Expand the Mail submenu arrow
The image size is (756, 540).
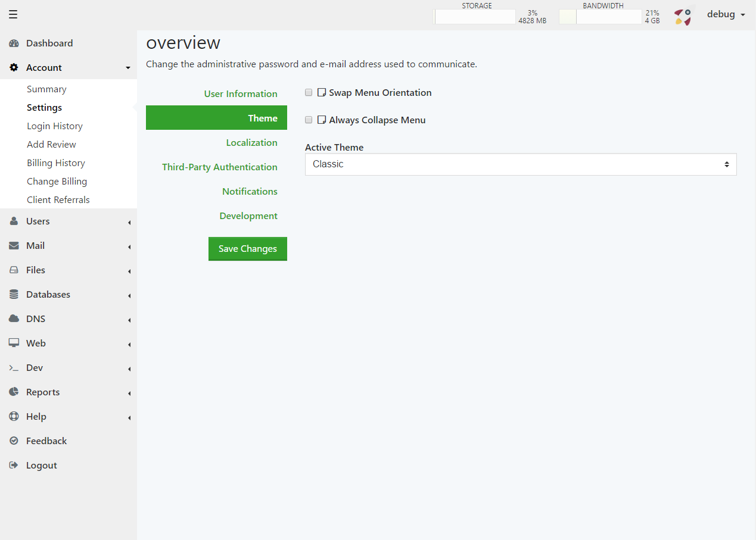(129, 247)
